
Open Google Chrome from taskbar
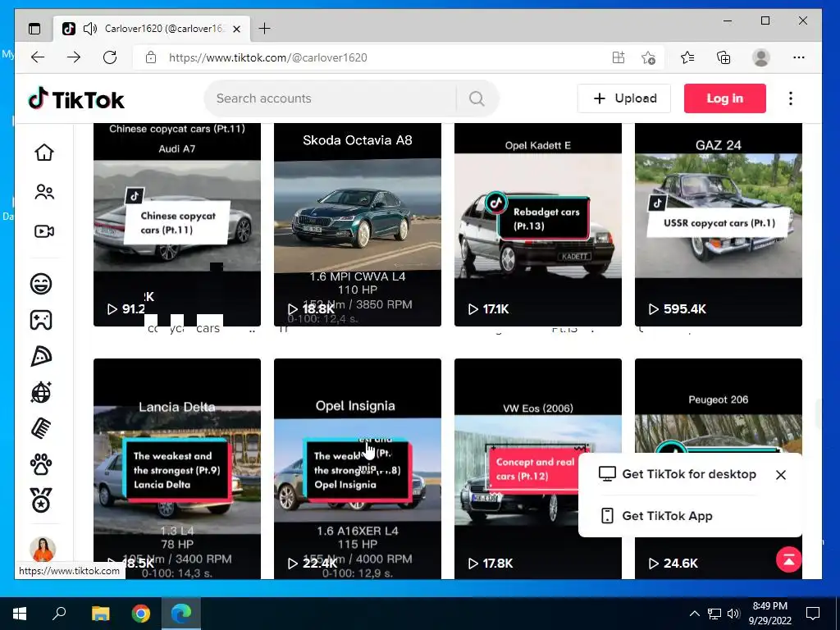pyautogui.click(x=141, y=614)
